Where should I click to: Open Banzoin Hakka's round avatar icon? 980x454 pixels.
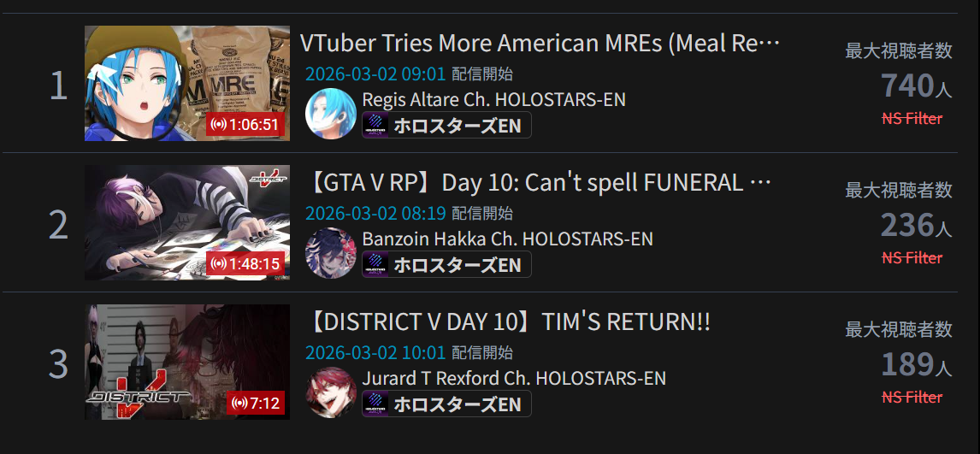tap(331, 253)
